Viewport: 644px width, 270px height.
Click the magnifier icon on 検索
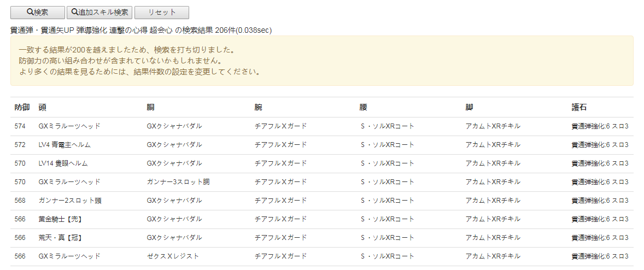point(30,13)
